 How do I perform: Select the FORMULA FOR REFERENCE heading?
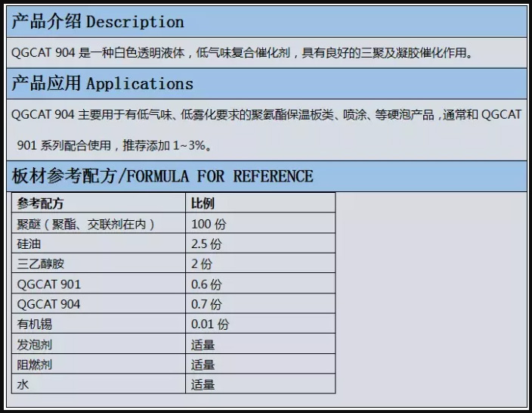pyautogui.click(x=162, y=176)
